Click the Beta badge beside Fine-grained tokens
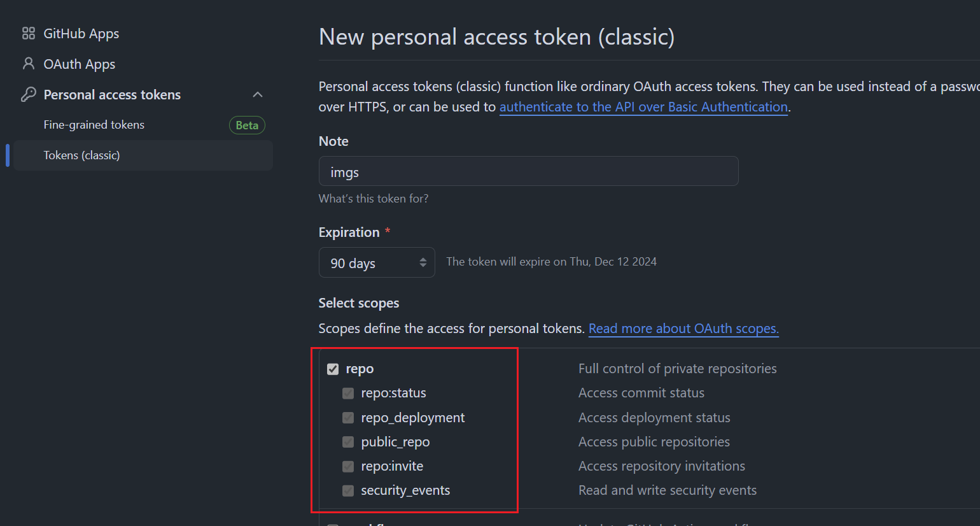Screen dimensions: 980x526 (x=247, y=125)
